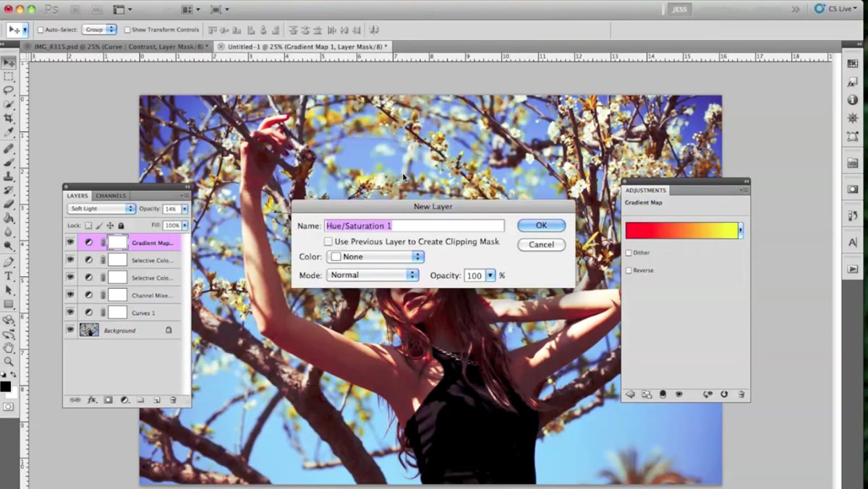The width and height of the screenshot is (868, 489).
Task: Open the dialog Opacity dropdown arrow
Action: point(490,276)
